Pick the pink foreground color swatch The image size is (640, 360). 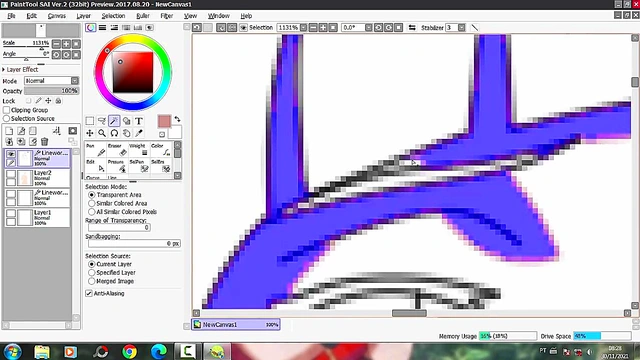click(164, 121)
